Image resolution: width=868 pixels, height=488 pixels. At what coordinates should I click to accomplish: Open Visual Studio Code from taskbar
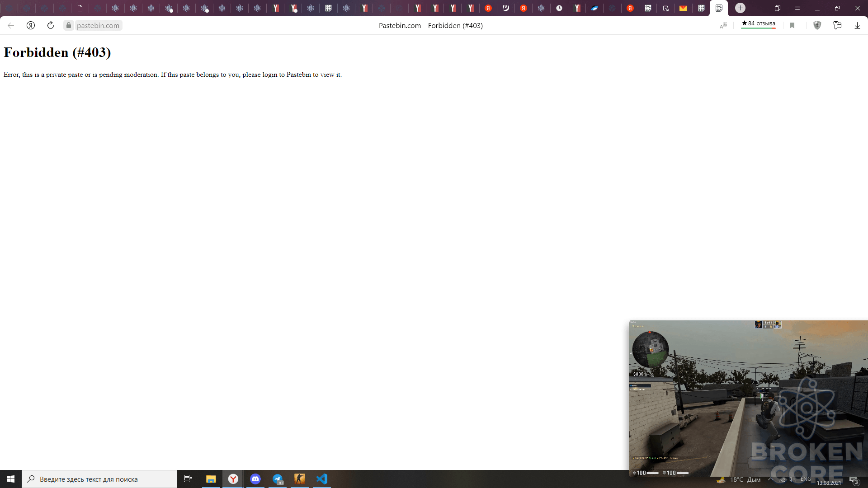pos(322,479)
